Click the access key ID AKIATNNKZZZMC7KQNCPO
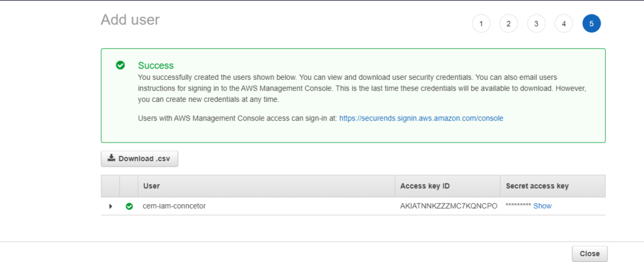The height and width of the screenshot is (262, 644). [449, 206]
